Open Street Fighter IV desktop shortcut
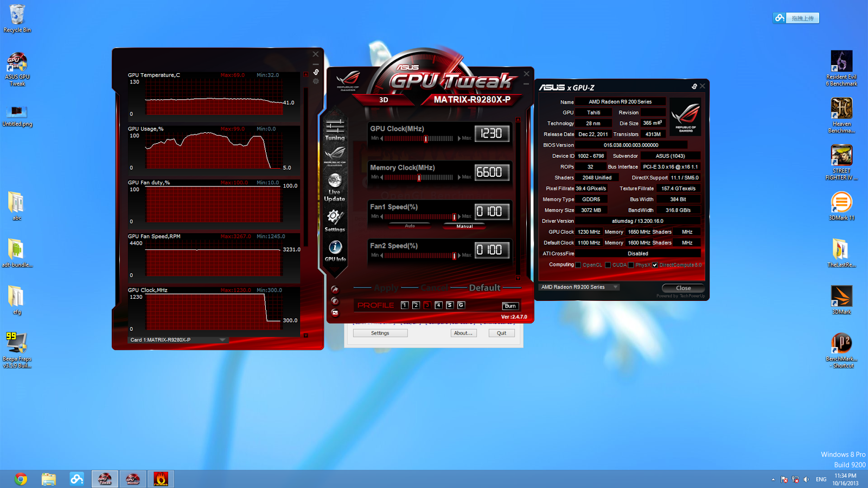 pos(841,163)
